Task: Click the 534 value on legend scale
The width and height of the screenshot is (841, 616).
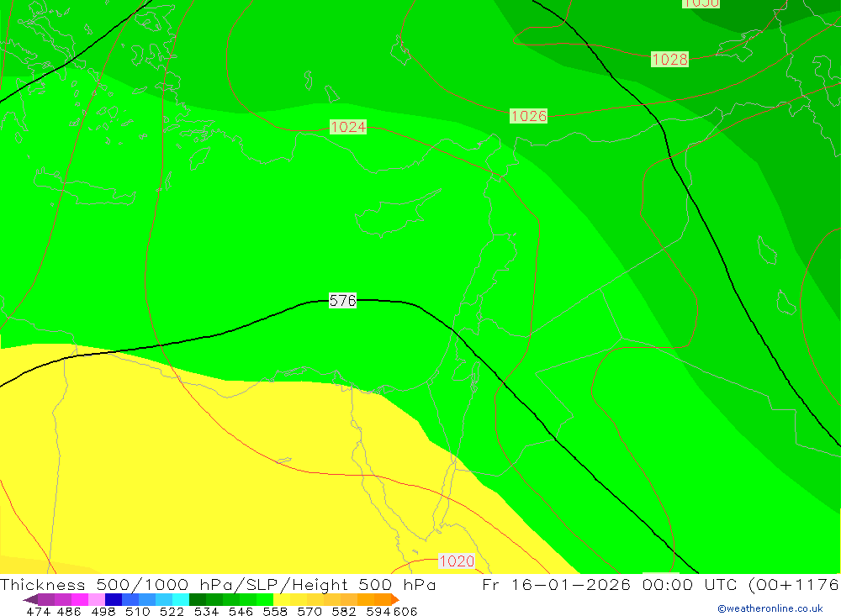Action: click(206, 612)
